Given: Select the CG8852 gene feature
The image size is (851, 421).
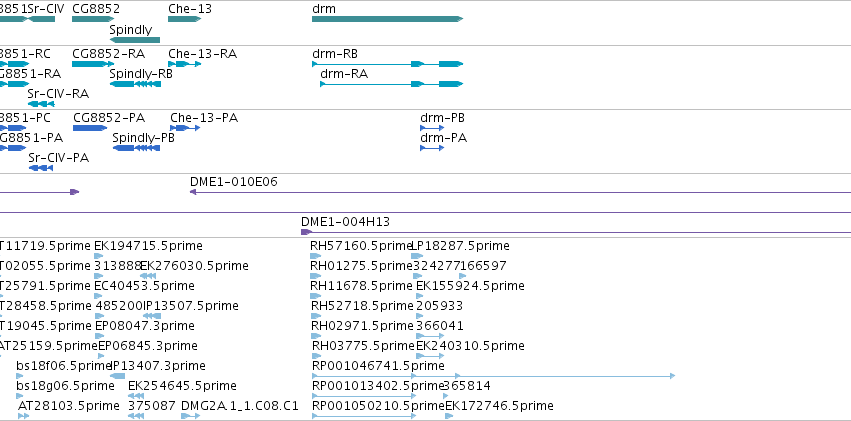Looking at the screenshot, I should [93, 19].
